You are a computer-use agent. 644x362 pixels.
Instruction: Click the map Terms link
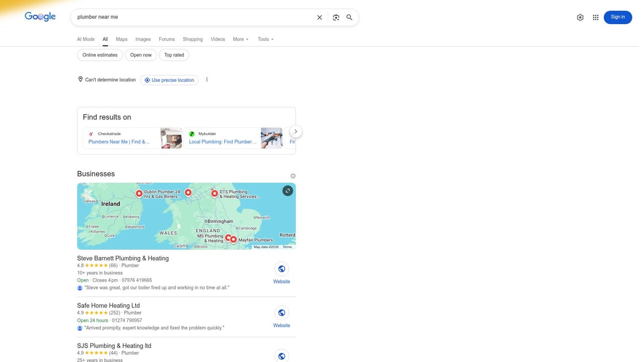[287, 247]
